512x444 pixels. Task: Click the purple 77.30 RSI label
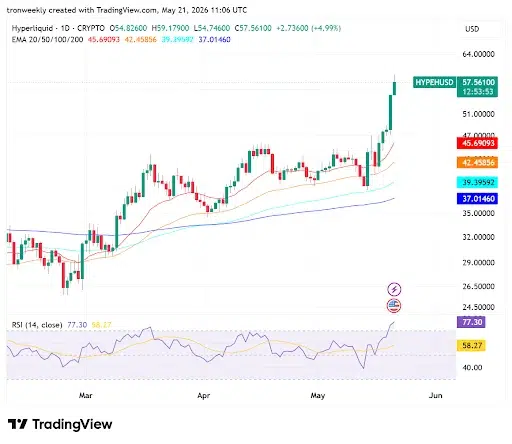pyautogui.click(x=471, y=322)
